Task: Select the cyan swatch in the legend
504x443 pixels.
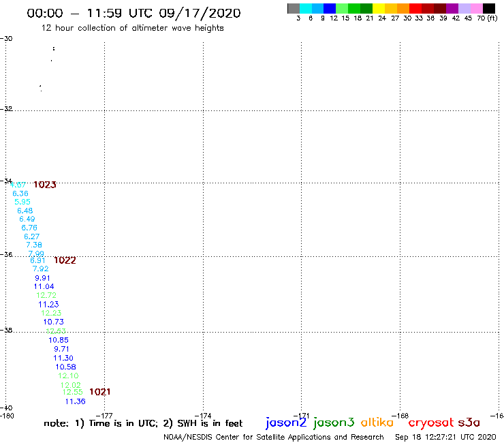Action: 306,8
